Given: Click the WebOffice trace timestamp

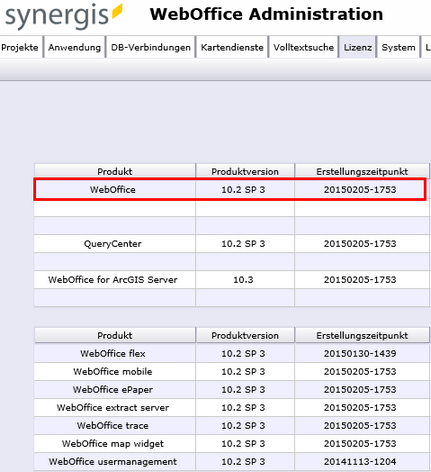Looking at the screenshot, I should pyautogui.click(x=362, y=425).
